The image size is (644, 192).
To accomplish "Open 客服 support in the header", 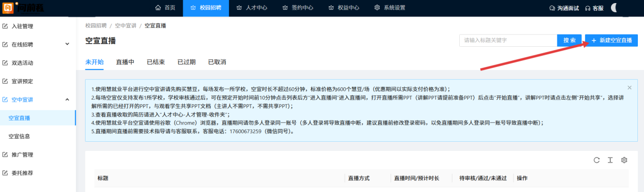I will [x=594, y=8].
